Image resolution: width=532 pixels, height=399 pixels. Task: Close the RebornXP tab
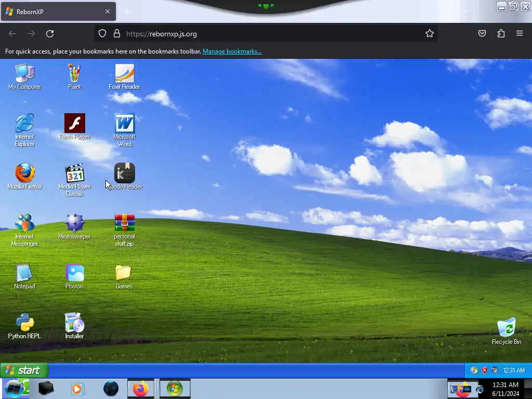coord(108,11)
